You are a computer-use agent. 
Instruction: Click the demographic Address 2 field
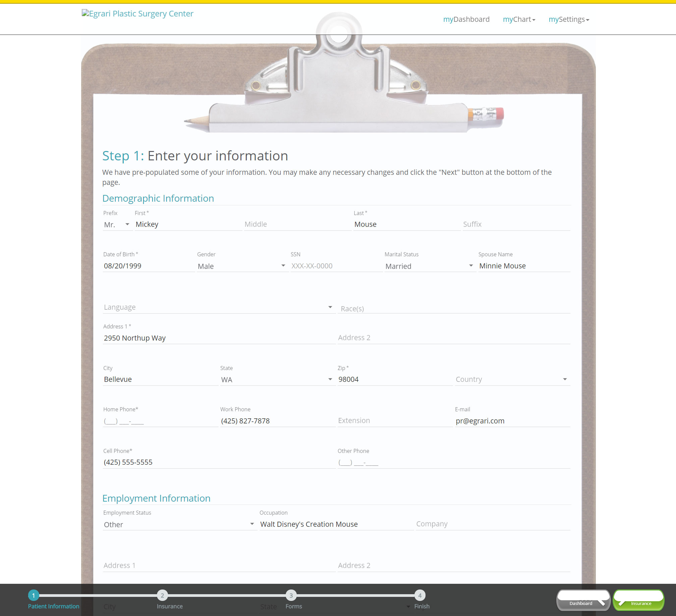[454, 338]
